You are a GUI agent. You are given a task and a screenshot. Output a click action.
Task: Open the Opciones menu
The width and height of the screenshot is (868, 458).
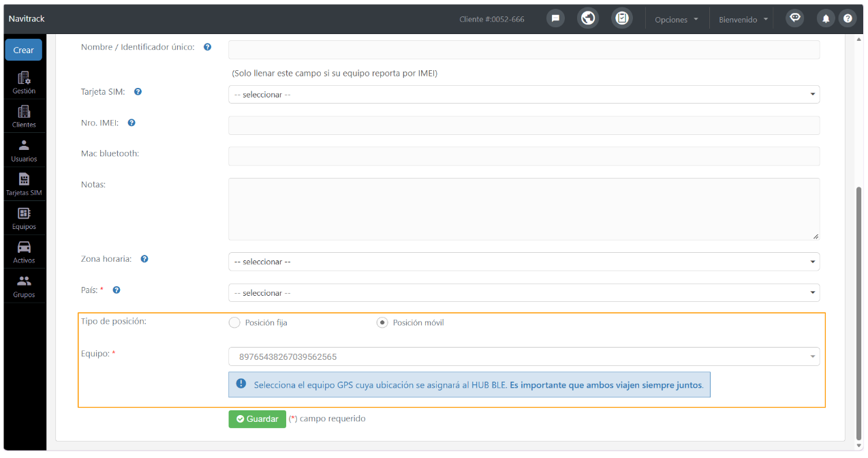click(677, 19)
